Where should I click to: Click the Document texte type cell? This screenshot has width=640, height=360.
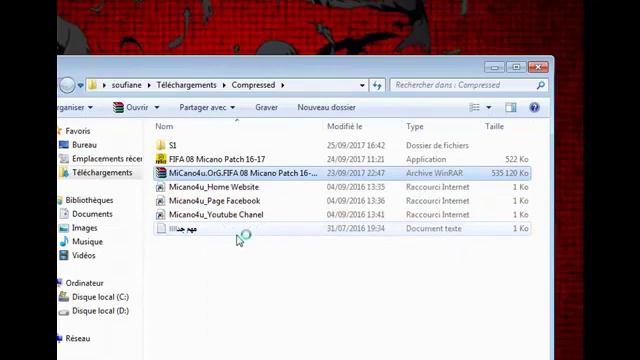click(x=433, y=229)
